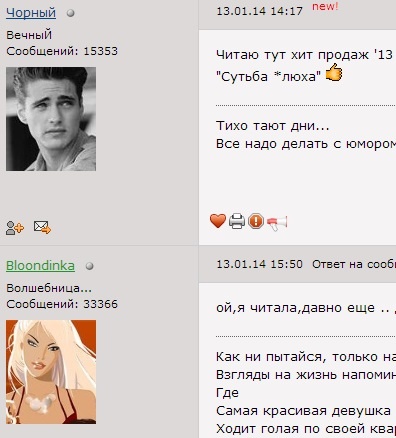The image size is (396, 438).
Task: Click the 'Тихо тают дни...' signature text
Action: pyautogui.click(x=273, y=126)
